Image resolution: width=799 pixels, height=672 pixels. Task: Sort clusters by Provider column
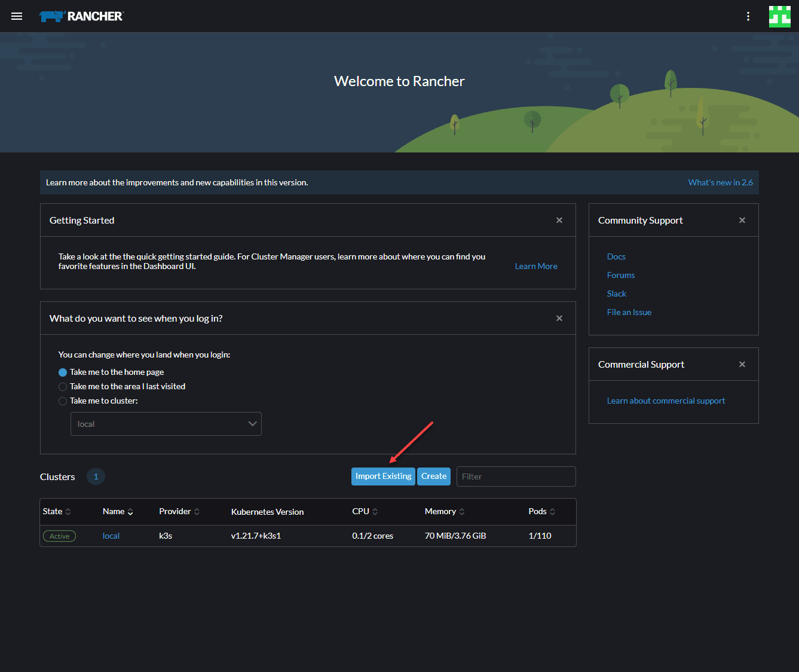(179, 511)
